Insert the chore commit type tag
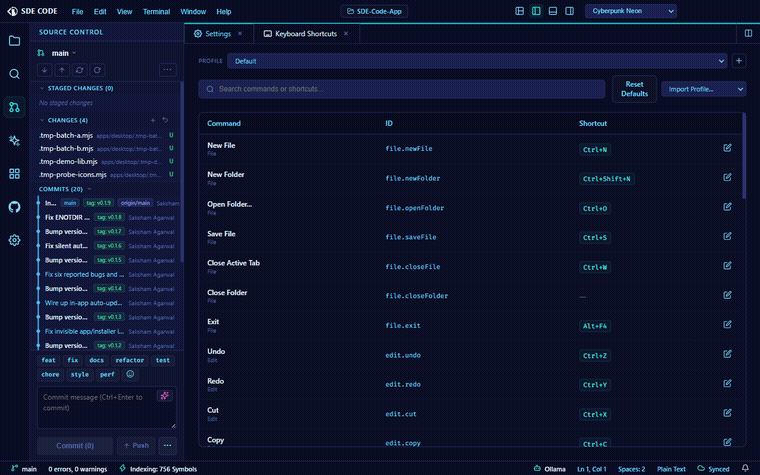This screenshot has width=760, height=475. 50,375
